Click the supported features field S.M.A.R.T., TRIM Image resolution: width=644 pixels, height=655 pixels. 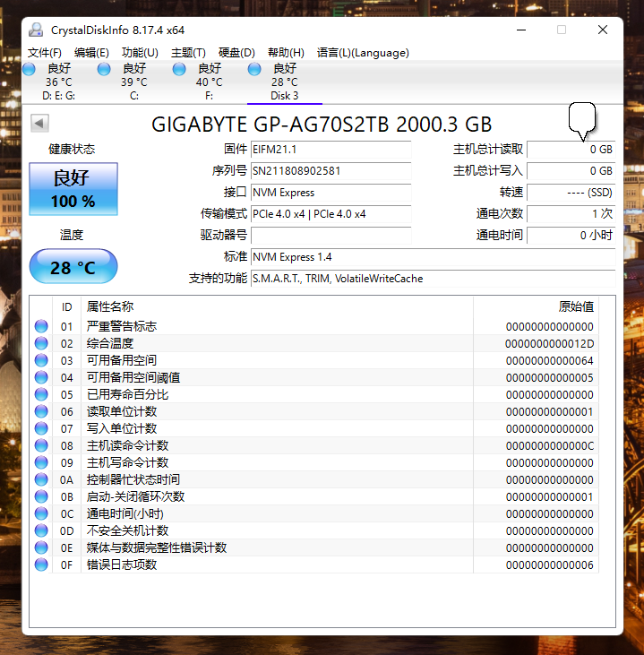click(434, 279)
